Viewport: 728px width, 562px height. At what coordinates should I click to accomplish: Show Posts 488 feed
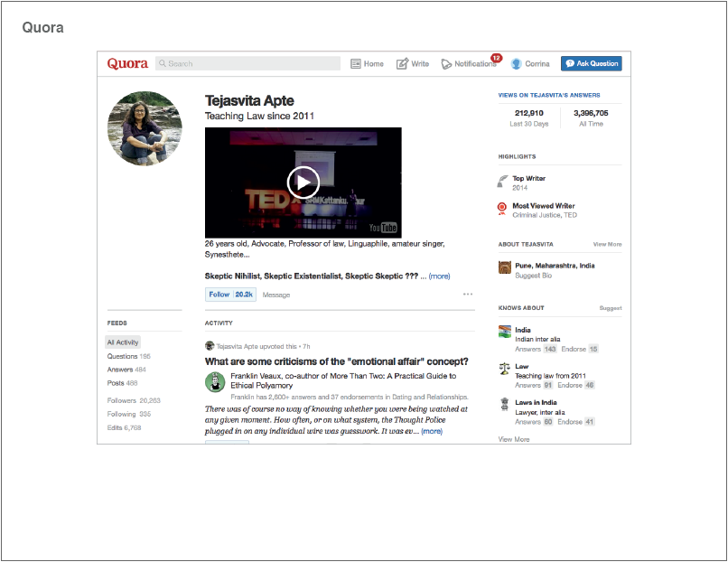(x=122, y=383)
